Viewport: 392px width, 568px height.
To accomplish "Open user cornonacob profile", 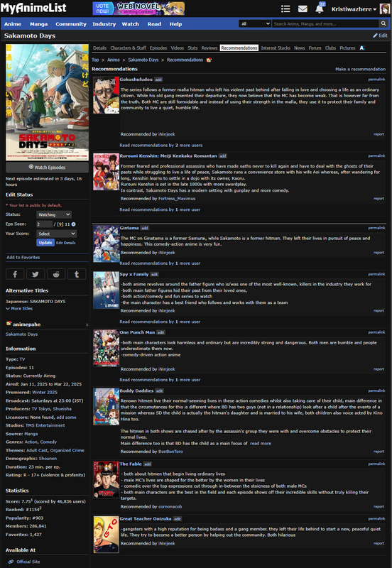I will tap(170, 507).
